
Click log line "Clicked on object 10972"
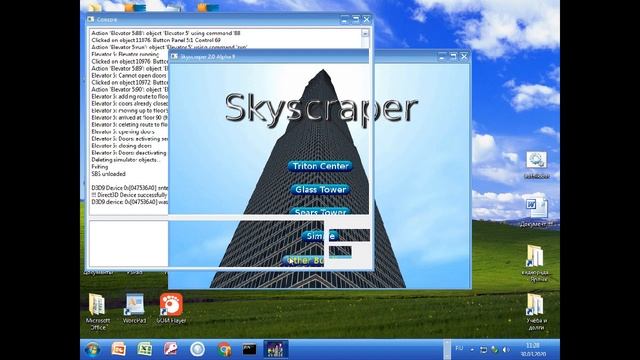coord(130,82)
